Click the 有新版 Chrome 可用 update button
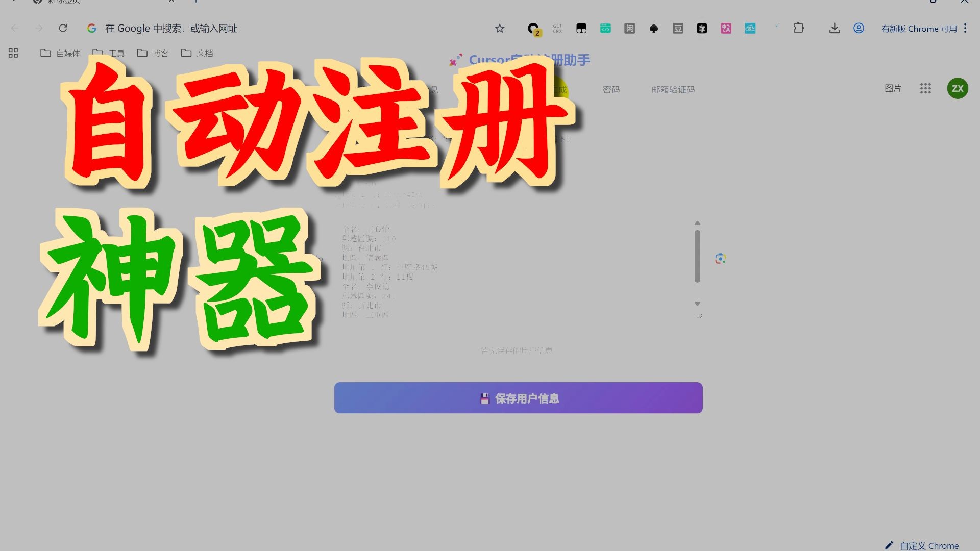This screenshot has height=551, width=980. (x=919, y=29)
